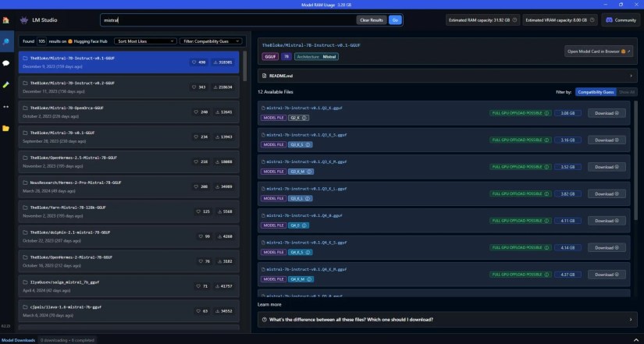The image size is (644, 344).
Task: Download the Q4_K_M gguf file
Action: coord(607,275)
